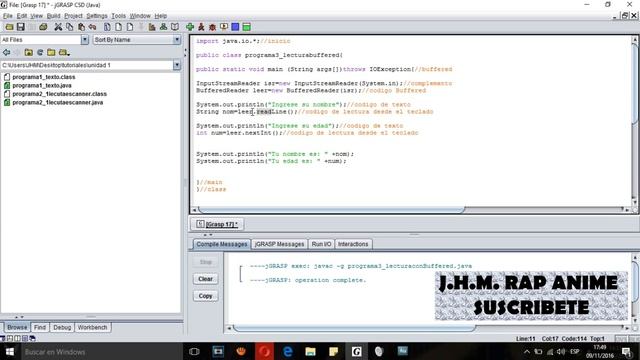Go back with the browser back-arrow icon

click(7, 52)
